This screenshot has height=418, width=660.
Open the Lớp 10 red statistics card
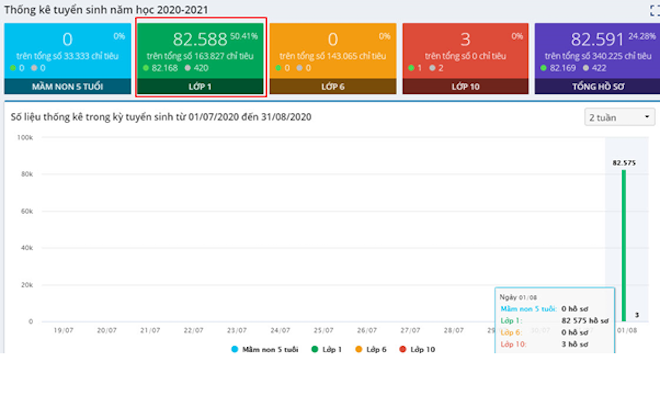[x=464, y=50]
